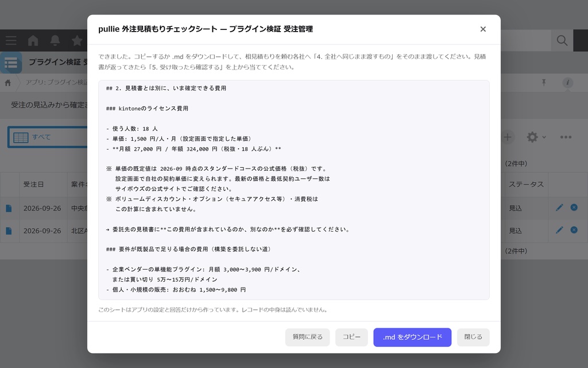Open the three-dot options menu
The height and width of the screenshot is (368, 588).
566,137
